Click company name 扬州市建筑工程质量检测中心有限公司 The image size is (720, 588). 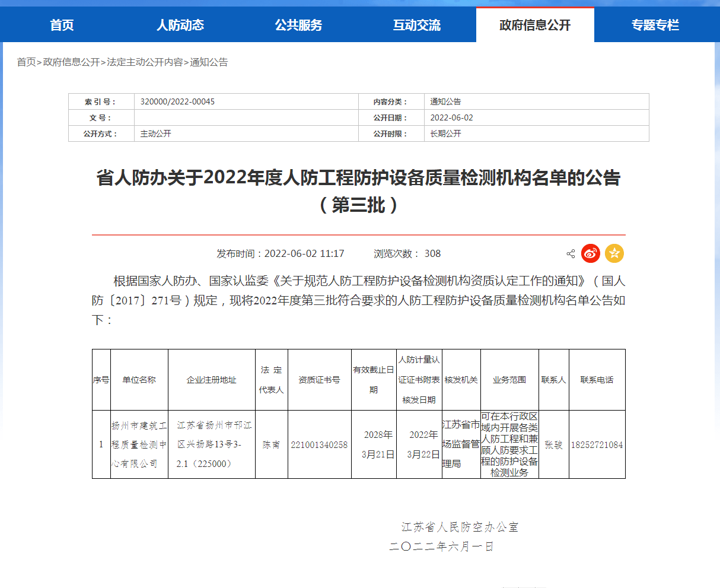pos(139,444)
